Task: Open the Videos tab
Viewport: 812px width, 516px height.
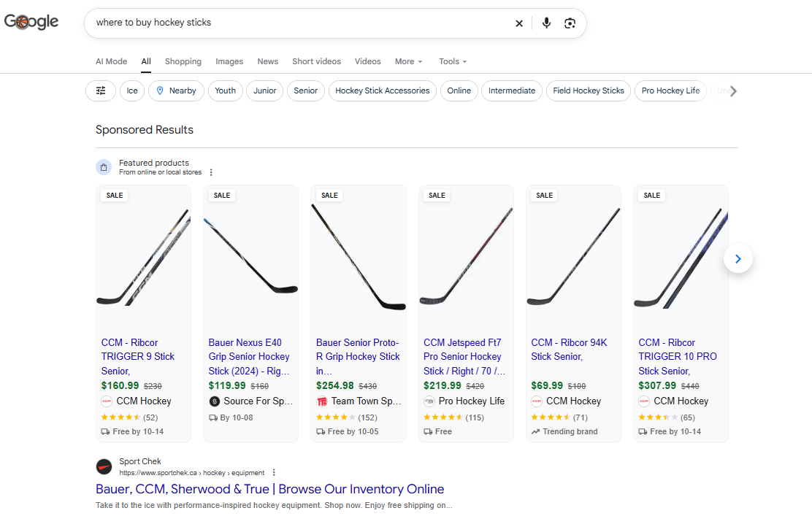Action: (368, 61)
